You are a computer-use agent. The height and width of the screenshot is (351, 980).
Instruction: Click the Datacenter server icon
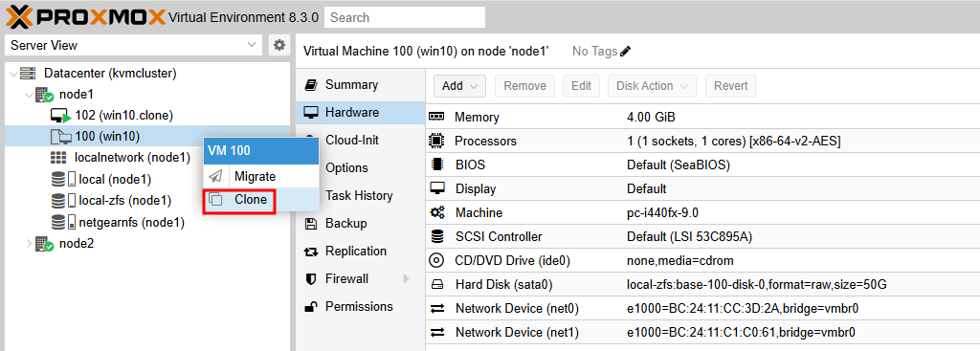point(28,74)
